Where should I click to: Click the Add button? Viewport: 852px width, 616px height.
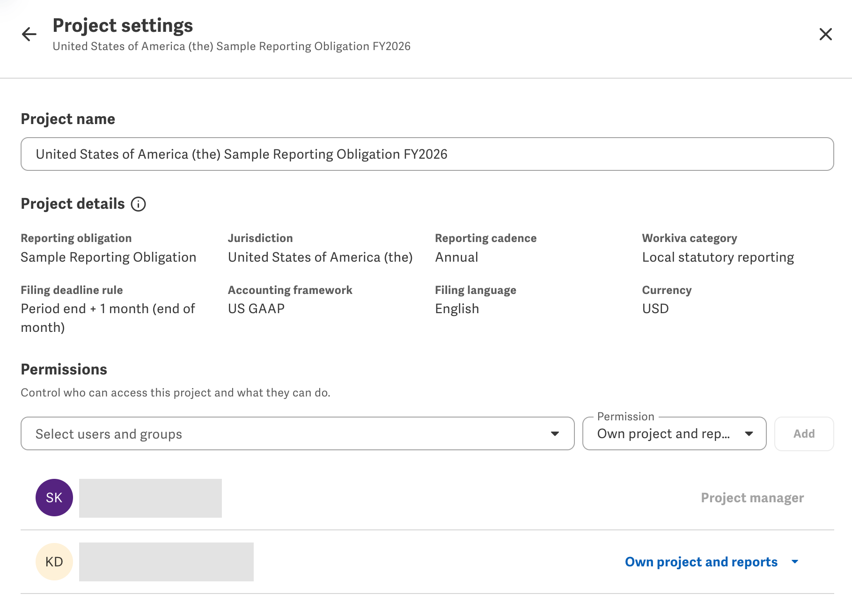pos(804,434)
